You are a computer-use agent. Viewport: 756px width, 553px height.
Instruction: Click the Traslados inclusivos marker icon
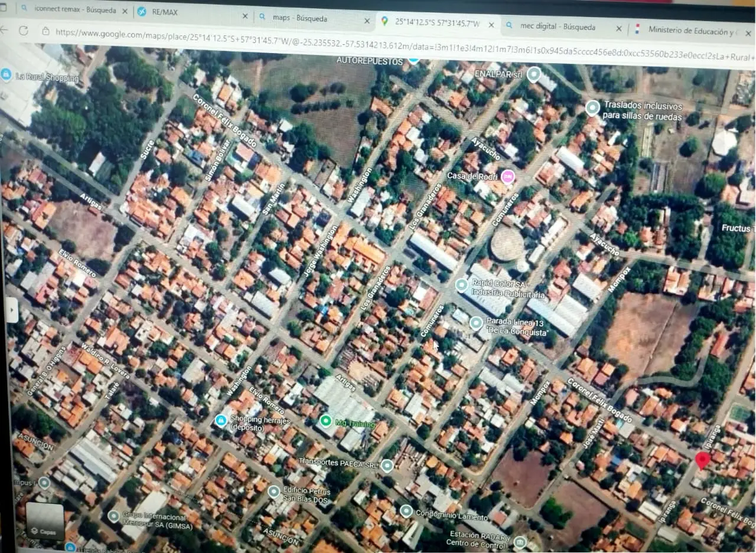pos(592,108)
